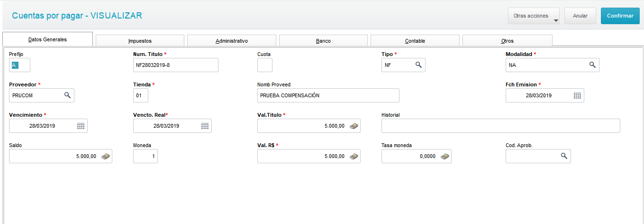This screenshot has width=644, height=224.
Task: Click the Saldo money calculator icon
Action: pos(106,156)
